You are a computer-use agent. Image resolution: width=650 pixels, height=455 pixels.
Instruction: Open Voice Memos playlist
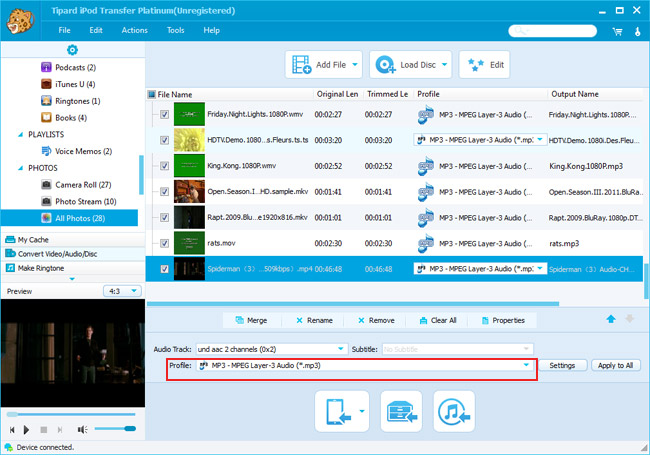point(77,151)
